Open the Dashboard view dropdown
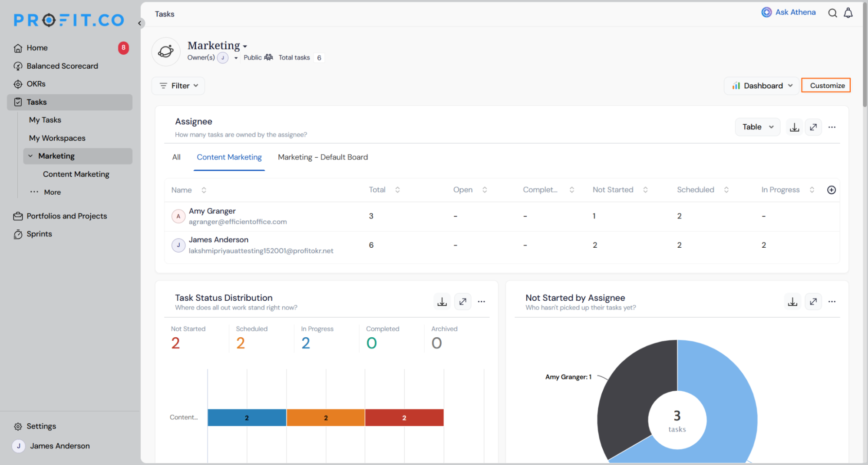This screenshot has width=868, height=465. click(762, 86)
